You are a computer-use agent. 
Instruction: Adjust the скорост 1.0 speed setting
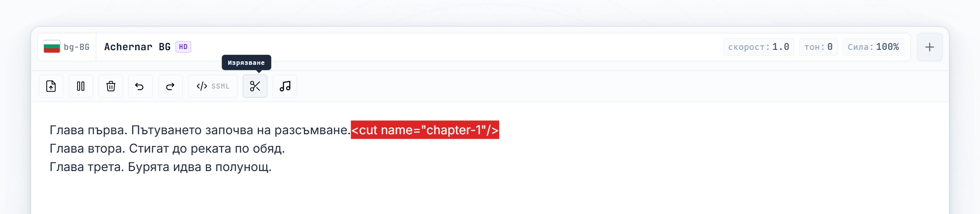[x=758, y=47]
